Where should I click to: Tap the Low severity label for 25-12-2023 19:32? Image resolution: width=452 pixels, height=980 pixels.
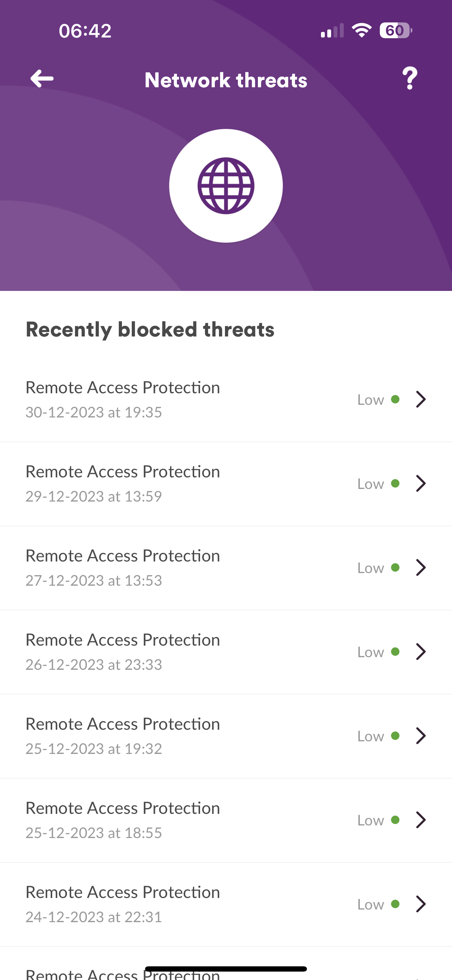[x=371, y=736]
